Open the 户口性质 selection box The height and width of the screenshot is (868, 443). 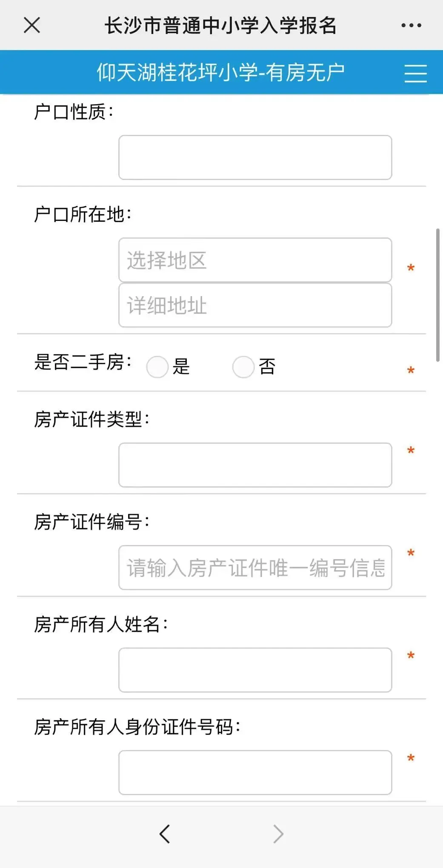pos(255,157)
